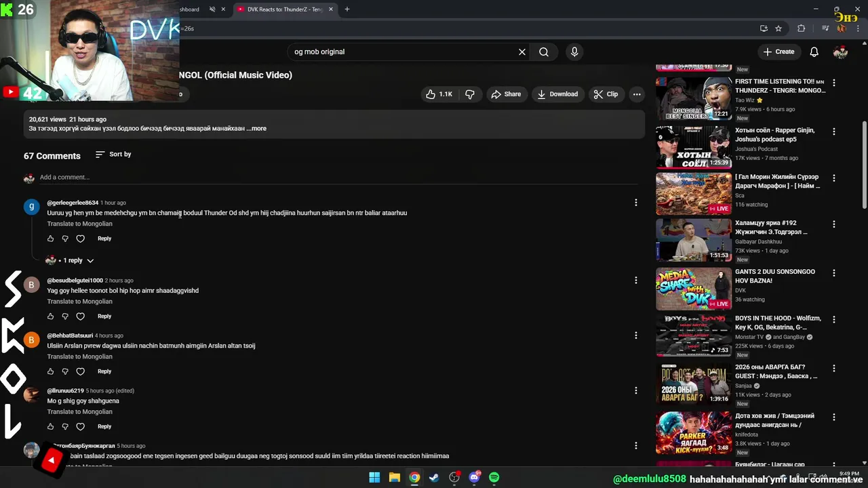Heart the gerleegerlee8634 comment
The width and height of the screenshot is (868, 488).
80,239
